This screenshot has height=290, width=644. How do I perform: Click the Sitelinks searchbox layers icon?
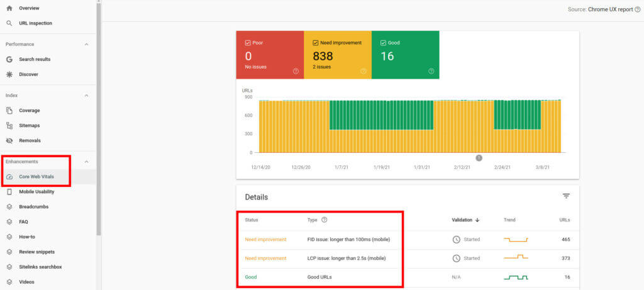(9, 267)
